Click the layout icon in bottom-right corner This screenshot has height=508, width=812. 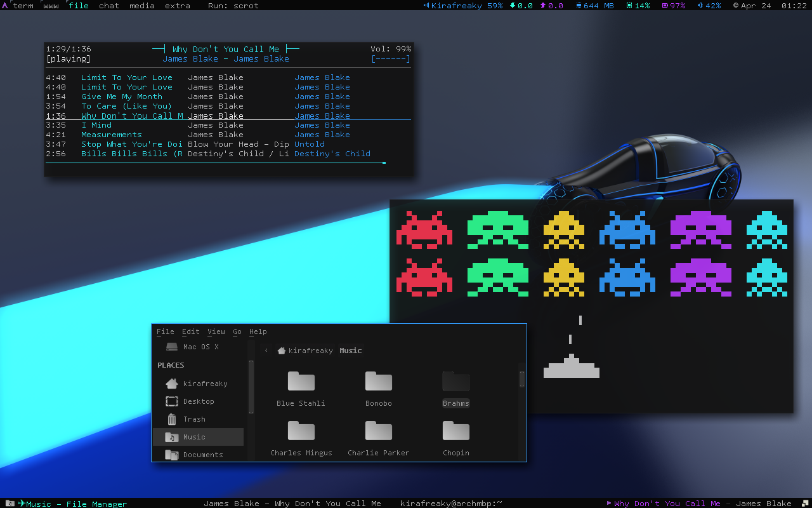coord(806,504)
